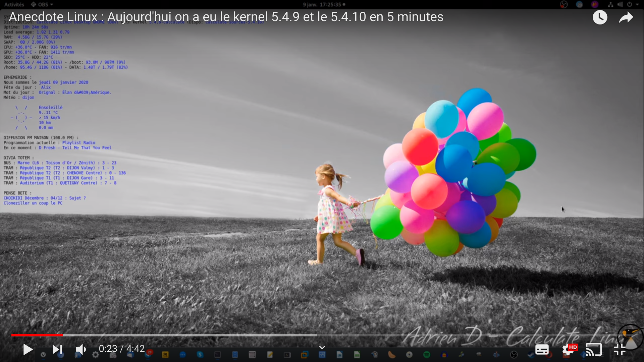644x362 pixels.
Task: Mute the video volume
Action: click(81, 350)
